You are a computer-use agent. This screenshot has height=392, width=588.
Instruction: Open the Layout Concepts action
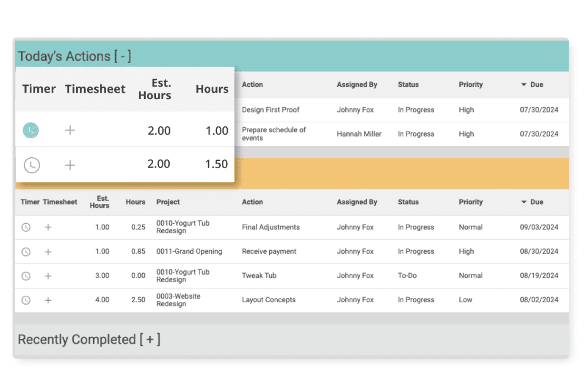click(x=269, y=300)
